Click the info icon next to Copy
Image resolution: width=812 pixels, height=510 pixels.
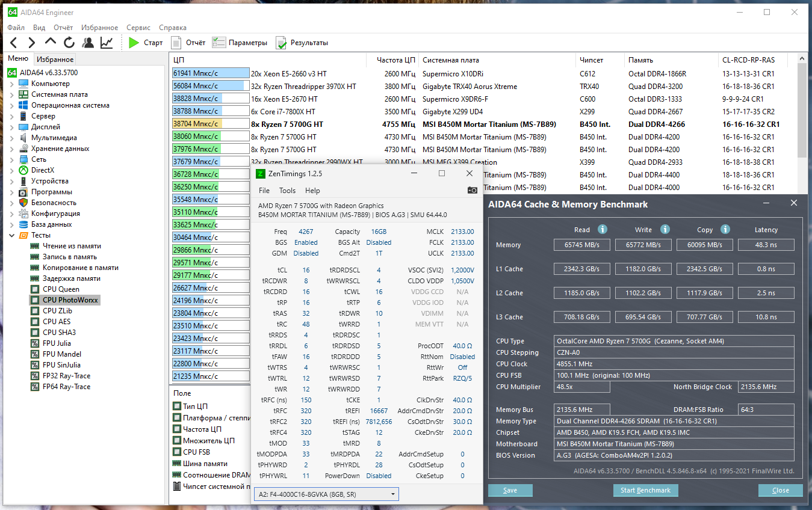click(725, 229)
